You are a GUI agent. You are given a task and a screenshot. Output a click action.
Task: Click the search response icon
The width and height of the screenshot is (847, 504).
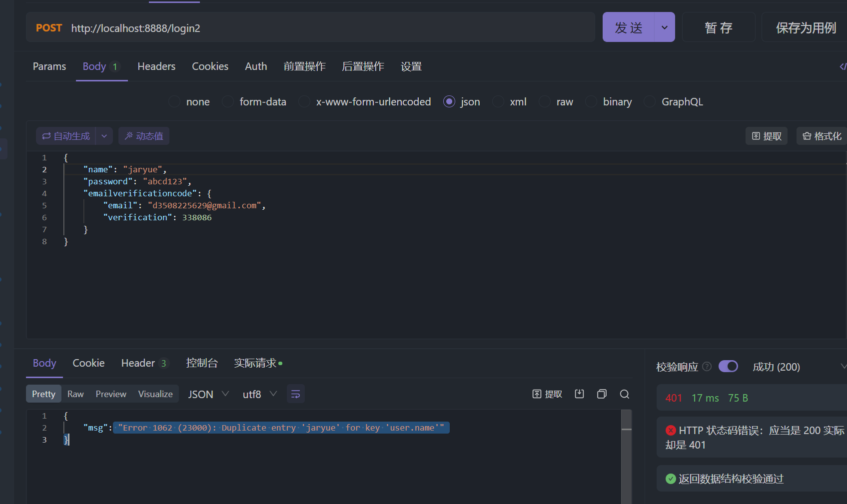(625, 394)
